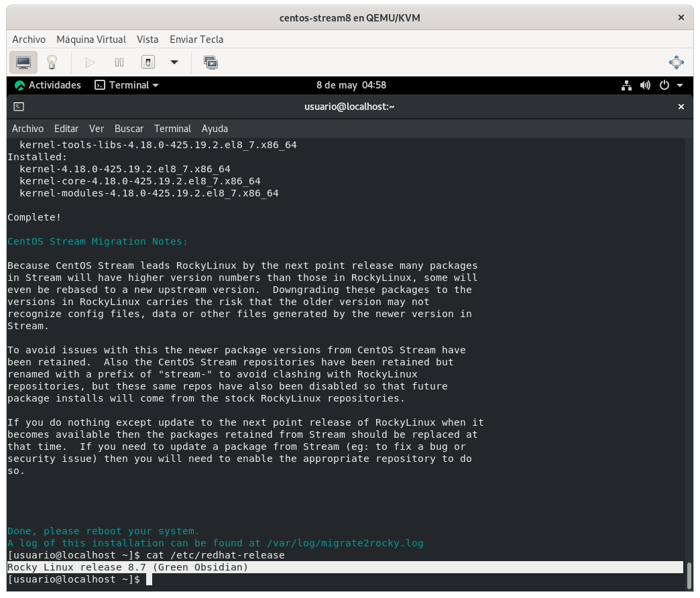700x598 pixels.
Task: Click the guest volume speaker icon
Action: pos(645,85)
